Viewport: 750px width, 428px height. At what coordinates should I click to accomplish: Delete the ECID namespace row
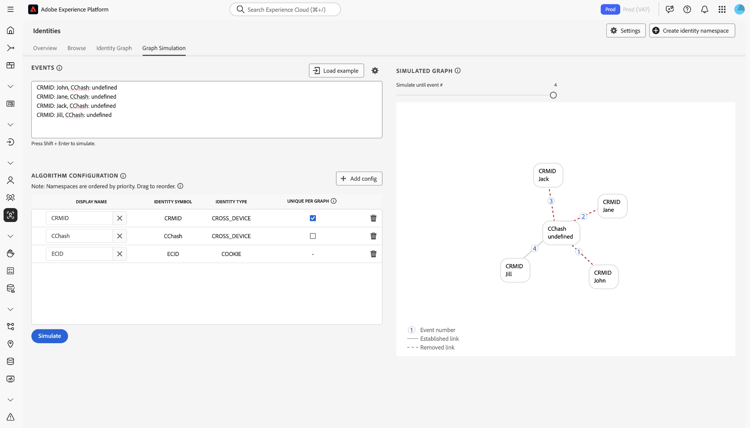point(374,254)
